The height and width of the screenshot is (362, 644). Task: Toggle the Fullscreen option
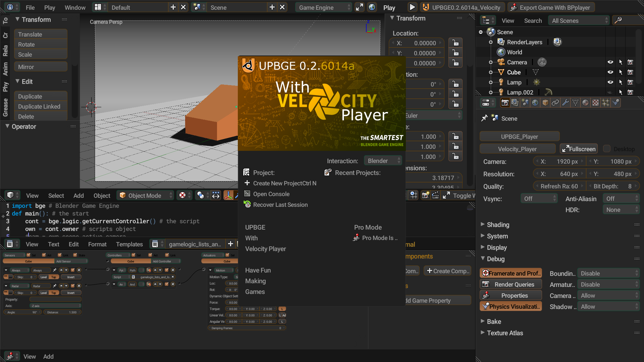coord(579,149)
